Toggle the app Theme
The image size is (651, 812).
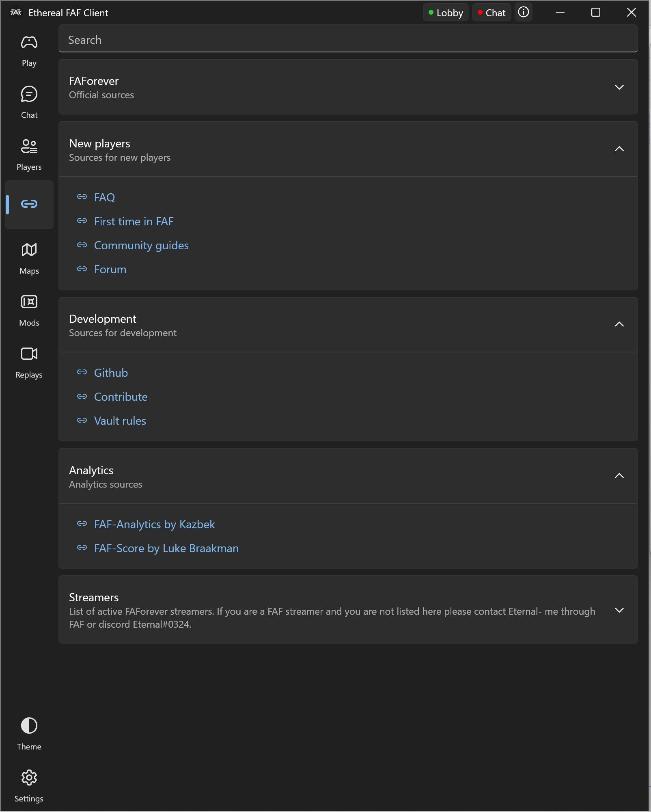coord(29,734)
